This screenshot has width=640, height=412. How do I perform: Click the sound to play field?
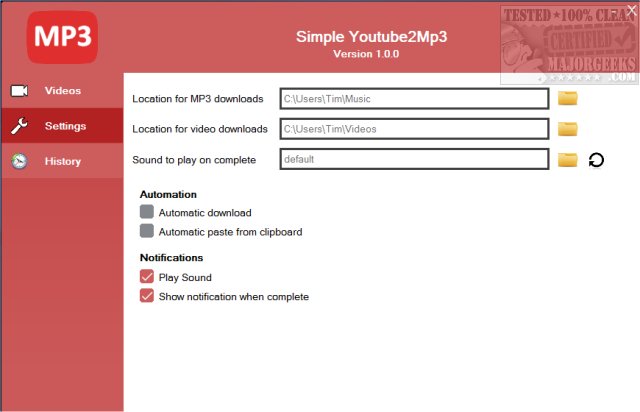[414, 159]
